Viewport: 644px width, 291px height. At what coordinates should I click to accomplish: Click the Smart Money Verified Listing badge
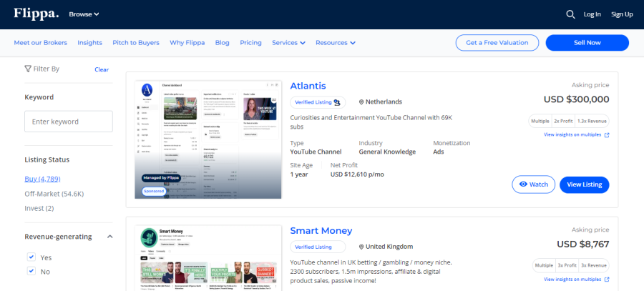(318, 247)
